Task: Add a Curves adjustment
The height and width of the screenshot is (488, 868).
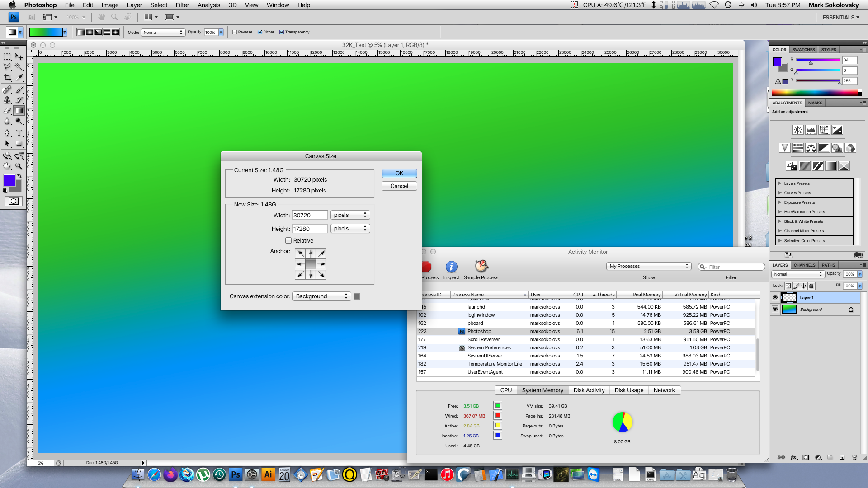Action: point(824,130)
